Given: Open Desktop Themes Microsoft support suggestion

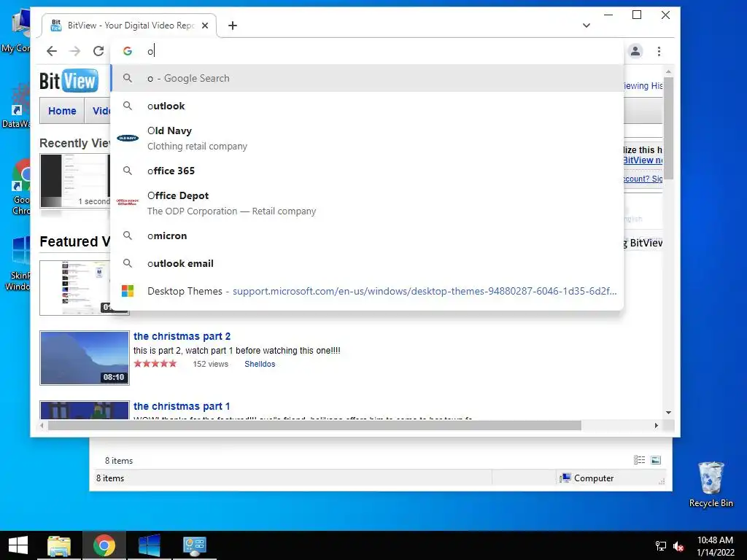Looking at the screenshot, I should 367,291.
